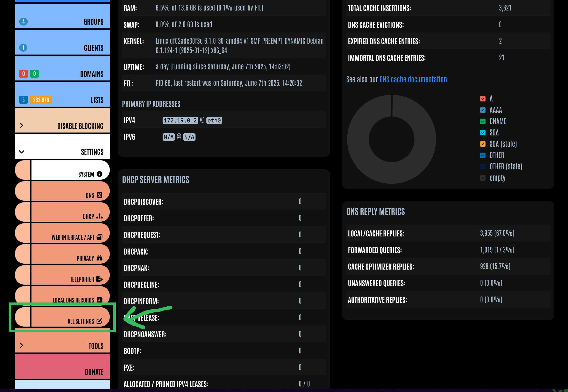Click the Immortal DNS Cache Entries value 21
This screenshot has width=568, height=392.
(x=502, y=58)
